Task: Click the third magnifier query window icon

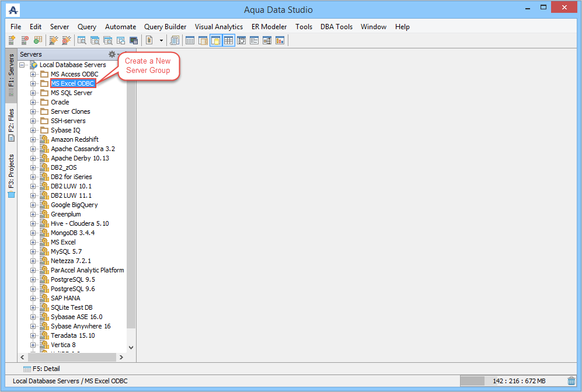Action: 107,40
